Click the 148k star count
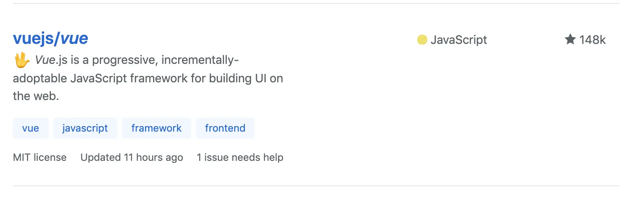 click(x=592, y=40)
